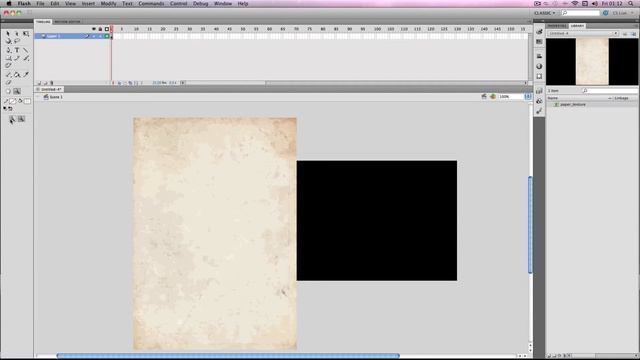
Task: Click the Lock All Layers header icon
Action: (100, 29)
